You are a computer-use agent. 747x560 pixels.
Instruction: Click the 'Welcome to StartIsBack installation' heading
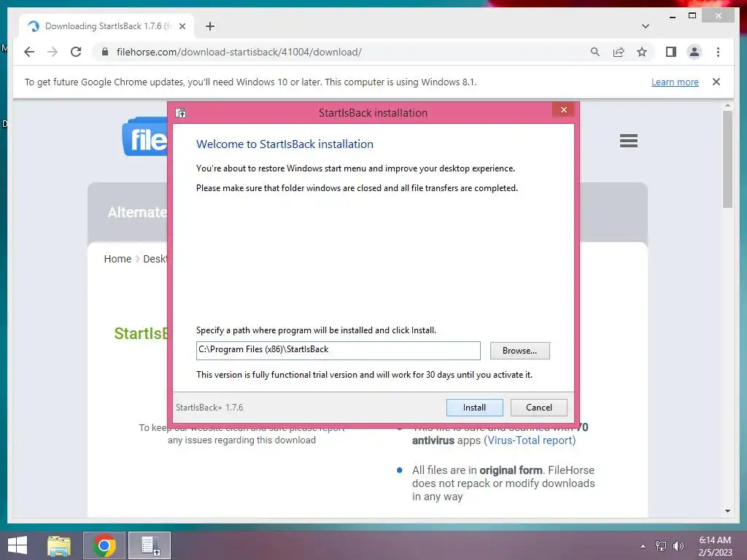285,144
